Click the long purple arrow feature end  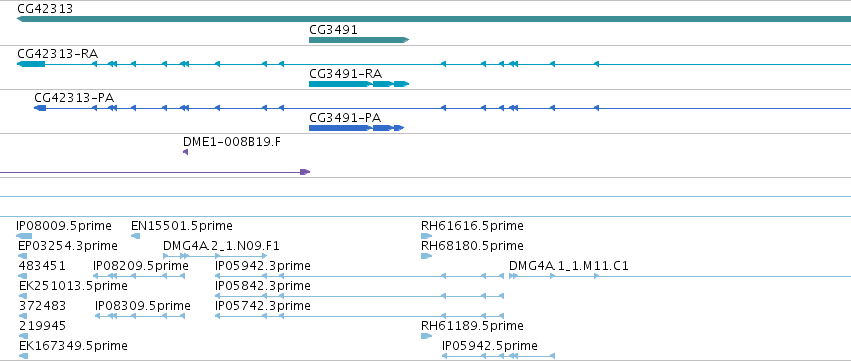pyautogui.click(x=305, y=172)
